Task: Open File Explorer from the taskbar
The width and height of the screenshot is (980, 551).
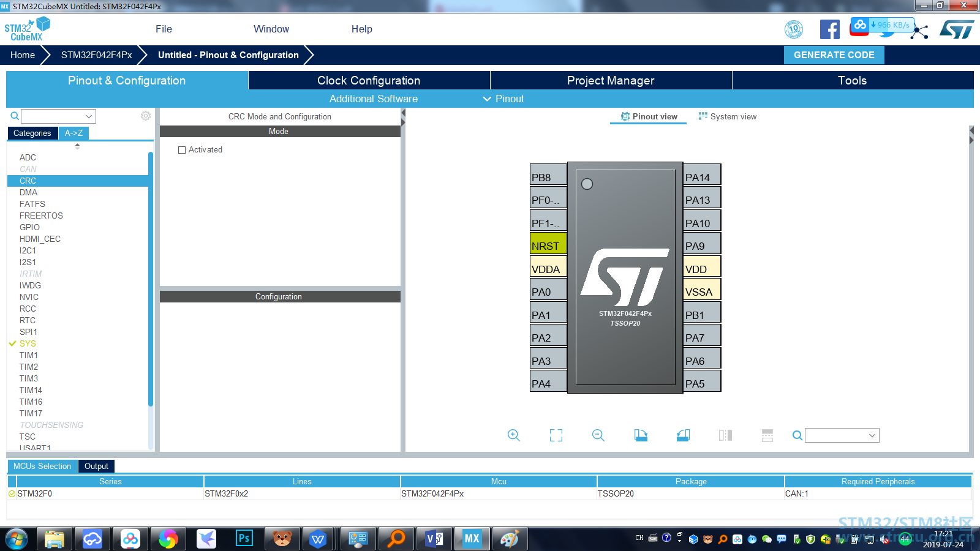Action: point(55,539)
